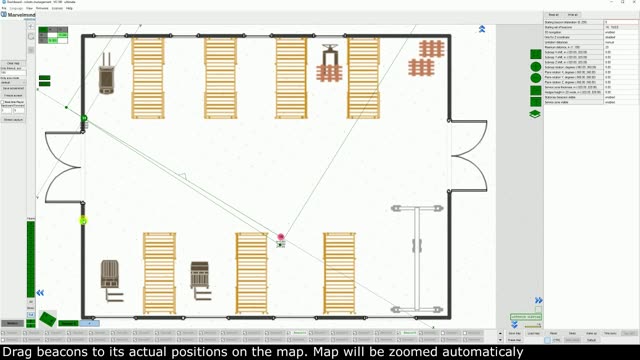Select the green Submap 0 tab
The width and height of the screenshot is (640, 360).
(x=68, y=323)
